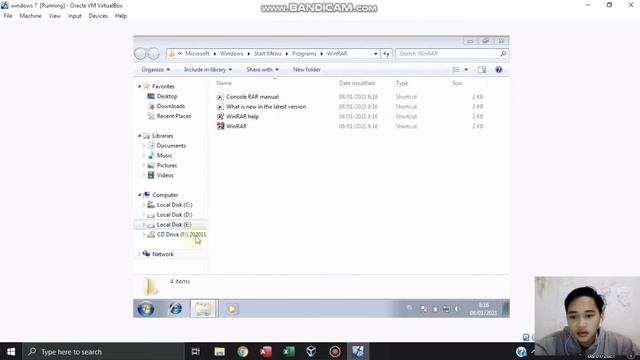Collapse the Computer tree section
Viewport: 640px width, 360px height.
coord(140,195)
